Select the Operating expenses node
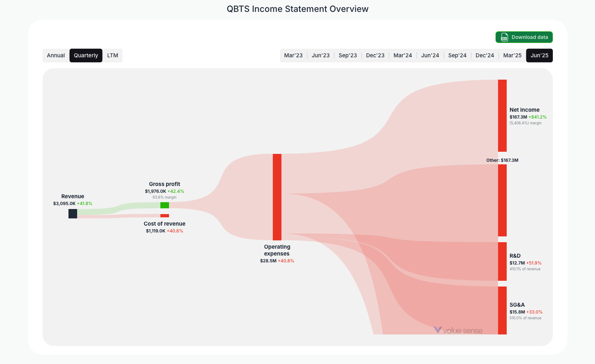 click(x=277, y=197)
